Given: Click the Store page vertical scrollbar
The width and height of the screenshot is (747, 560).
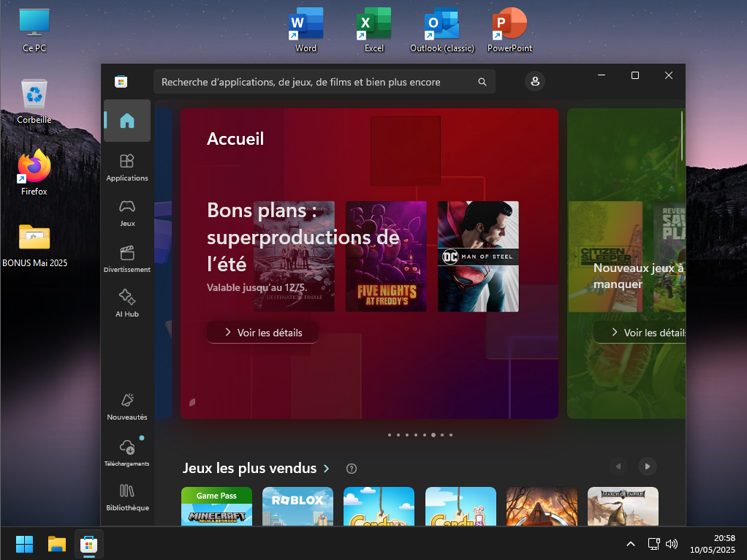Looking at the screenshot, I should (682, 136).
